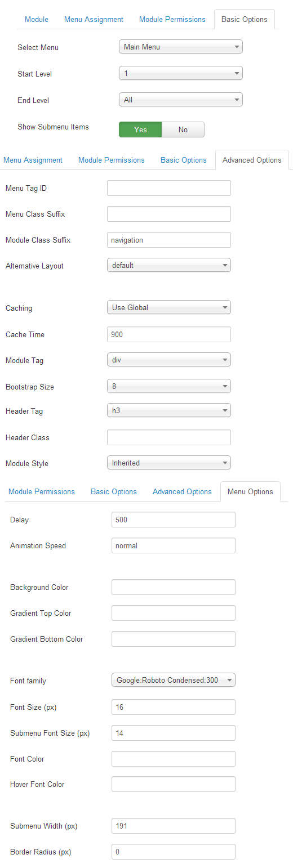
Task: Open the Alternative Layout dropdown
Action: pos(169,265)
